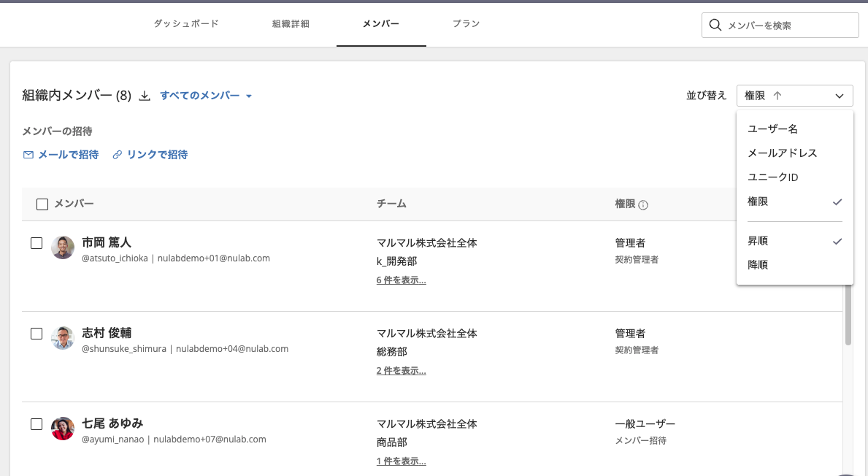Open 市岡 篤人's avatar

63,247
